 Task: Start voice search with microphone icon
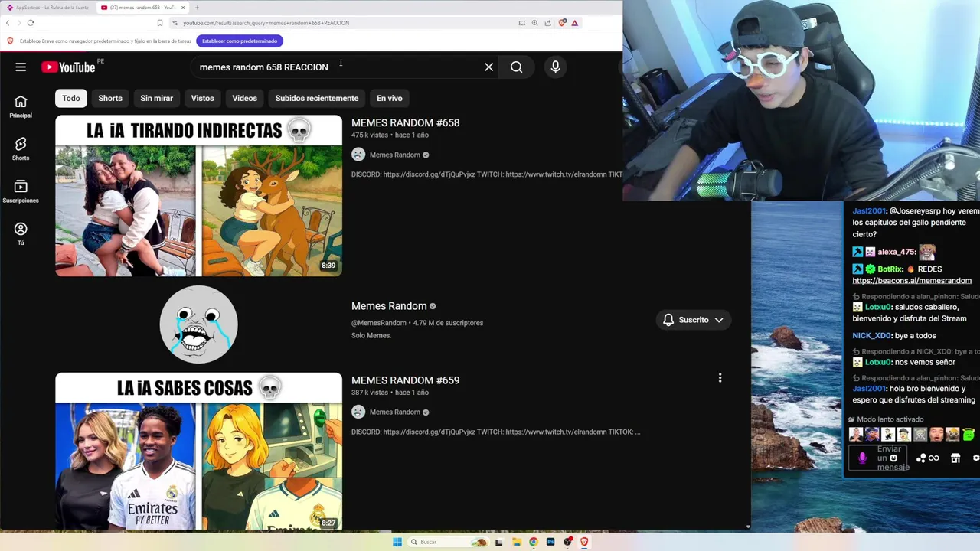(x=556, y=67)
